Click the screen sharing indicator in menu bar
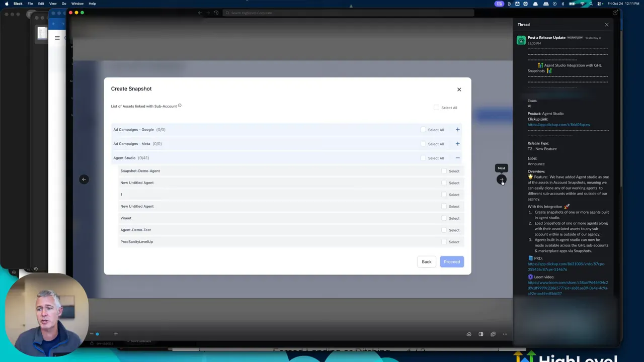 [499, 4]
